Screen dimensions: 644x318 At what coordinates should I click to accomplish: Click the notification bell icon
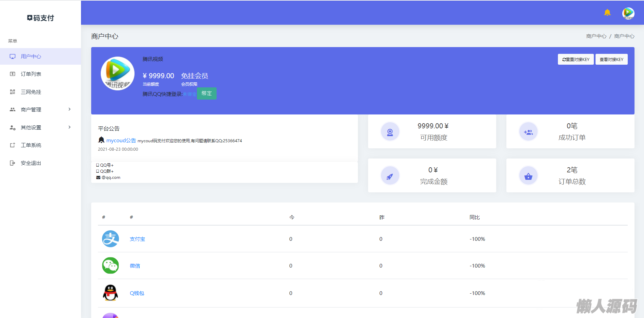click(x=607, y=13)
